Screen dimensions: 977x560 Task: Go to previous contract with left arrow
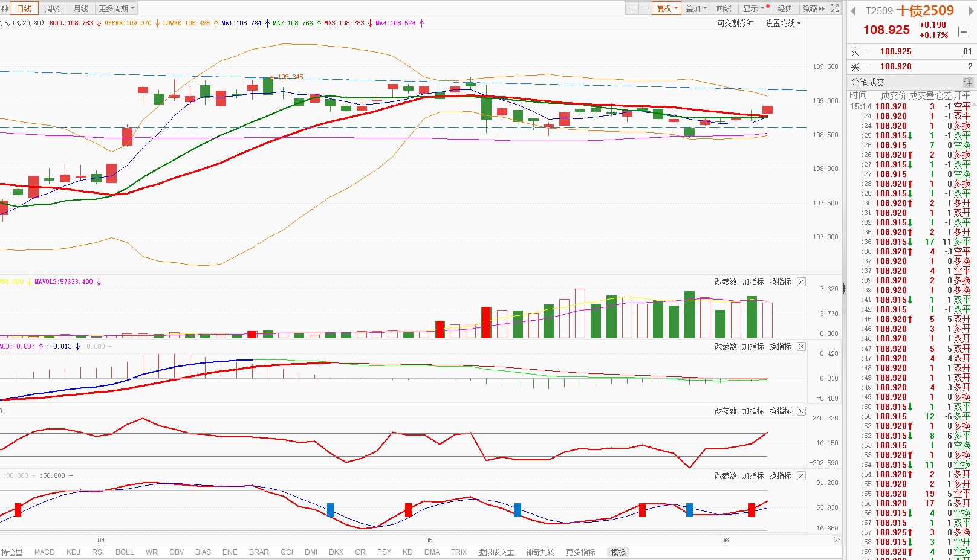(853, 11)
